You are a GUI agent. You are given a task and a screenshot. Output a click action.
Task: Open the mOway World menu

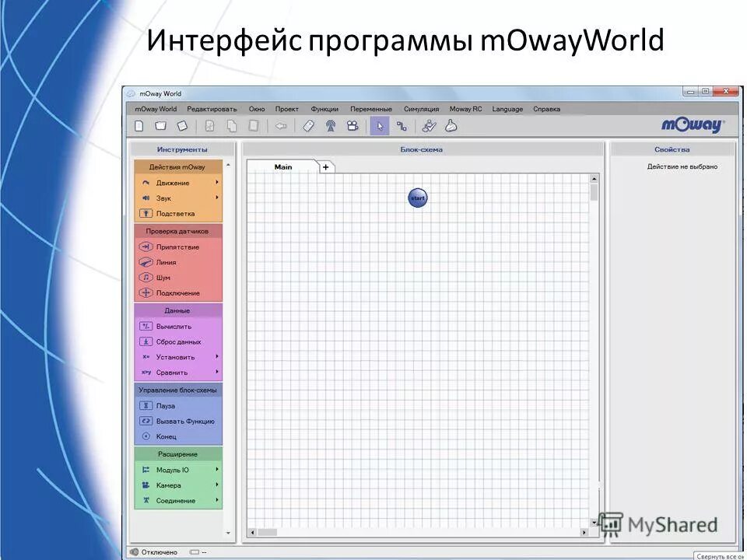click(x=156, y=109)
